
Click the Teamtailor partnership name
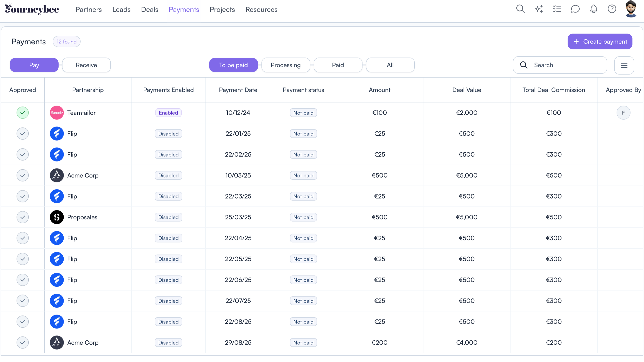click(x=81, y=113)
